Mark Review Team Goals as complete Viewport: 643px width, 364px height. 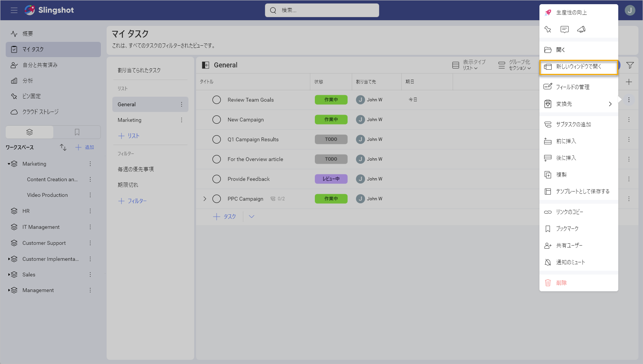click(217, 100)
